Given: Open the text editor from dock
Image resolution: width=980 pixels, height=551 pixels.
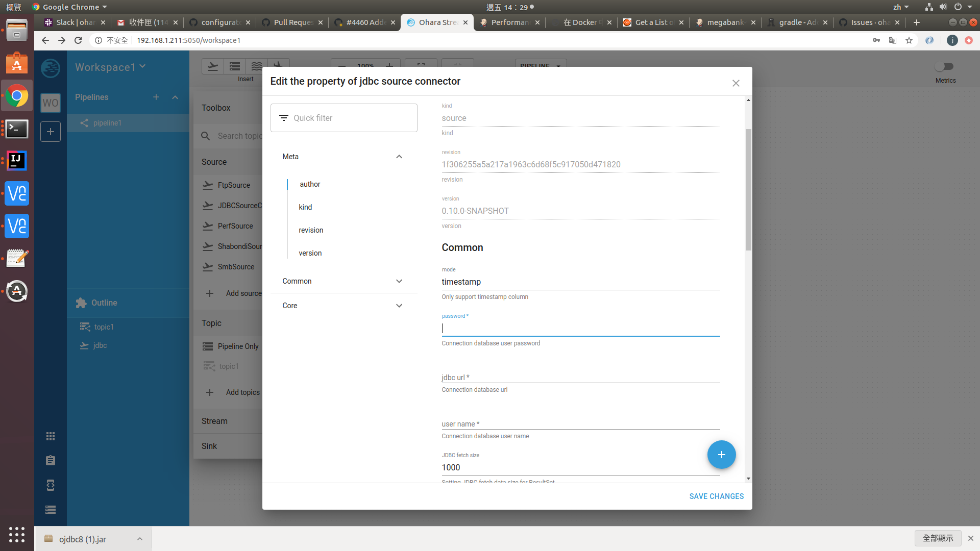Looking at the screenshot, I should [x=17, y=258].
